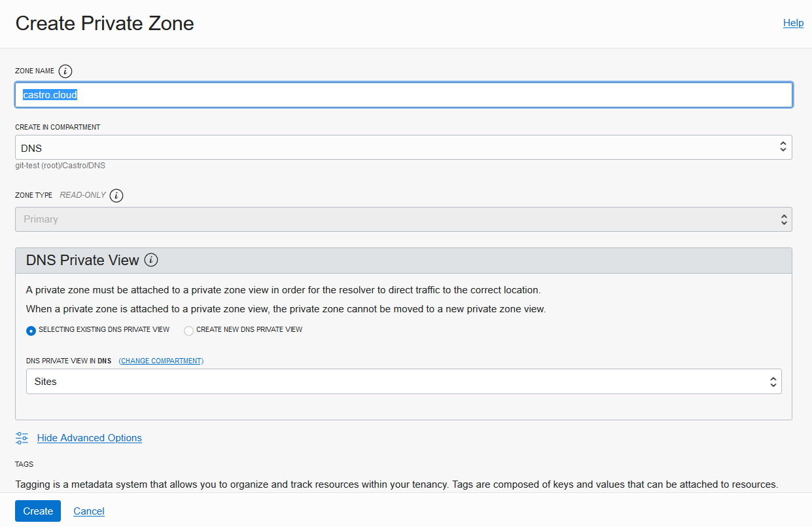812x527 pixels.
Task: Click the DNS Private View section header
Action: (x=82, y=261)
